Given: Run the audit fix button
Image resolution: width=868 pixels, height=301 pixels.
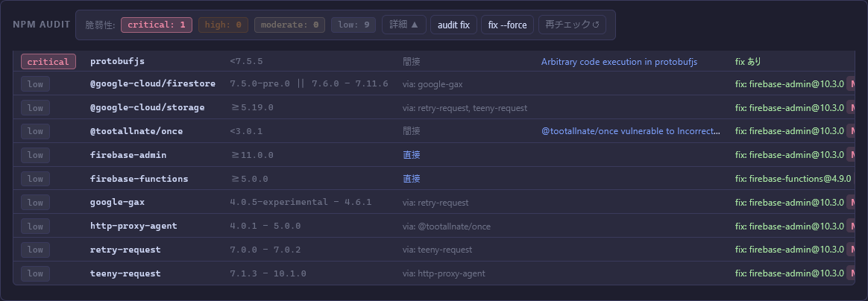Looking at the screenshot, I should pyautogui.click(x=453, y=25).
